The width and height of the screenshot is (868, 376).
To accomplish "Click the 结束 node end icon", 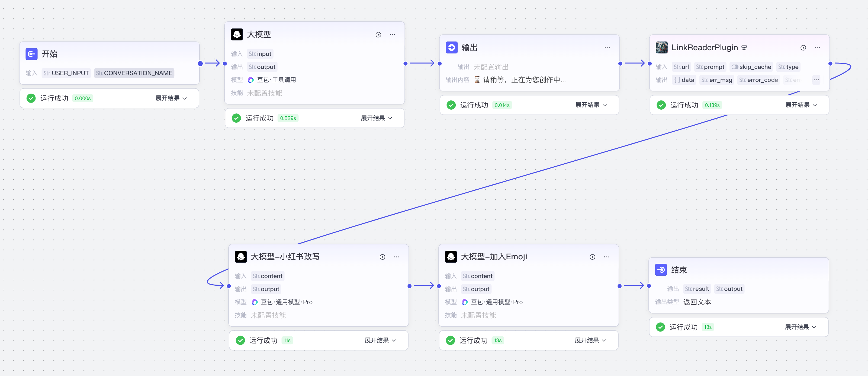I will tap(661, 269).
